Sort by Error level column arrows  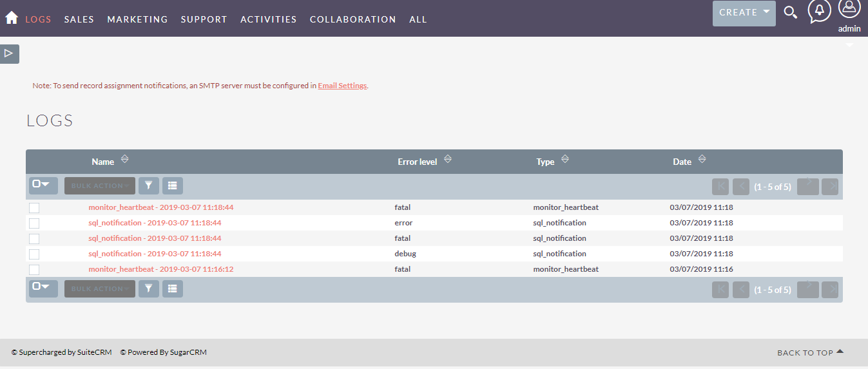click(448, 159)
